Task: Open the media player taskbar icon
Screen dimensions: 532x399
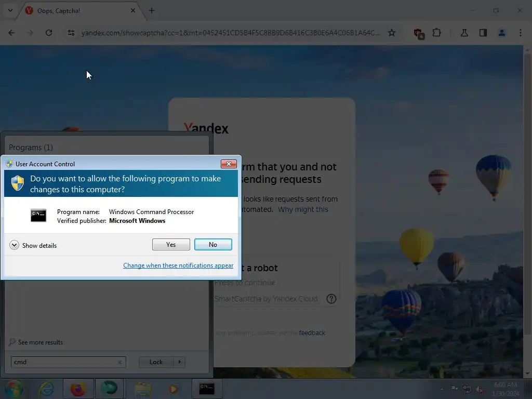Action: point(174,389)
